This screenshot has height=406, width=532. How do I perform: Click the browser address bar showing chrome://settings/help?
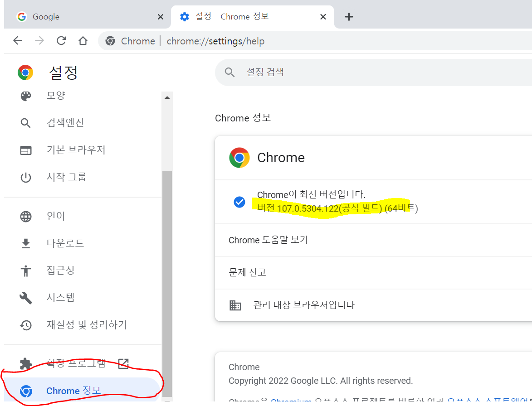point(215,41)
